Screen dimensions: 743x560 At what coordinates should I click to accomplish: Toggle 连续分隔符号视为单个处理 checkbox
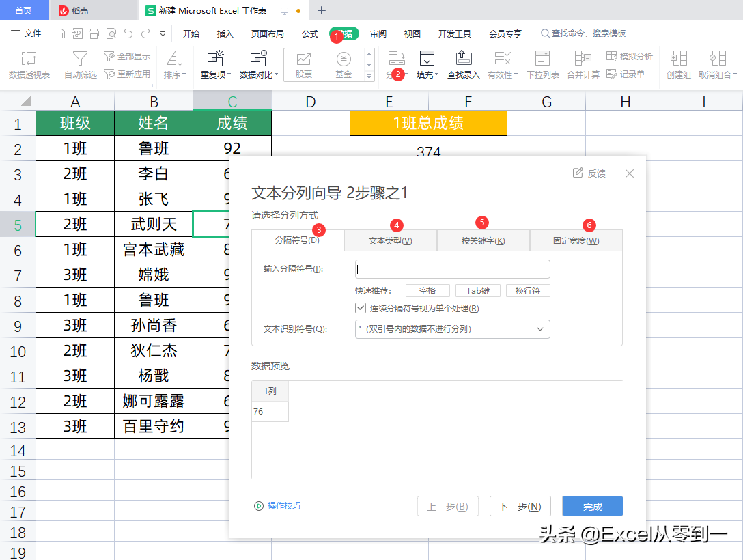click(361, 309)
